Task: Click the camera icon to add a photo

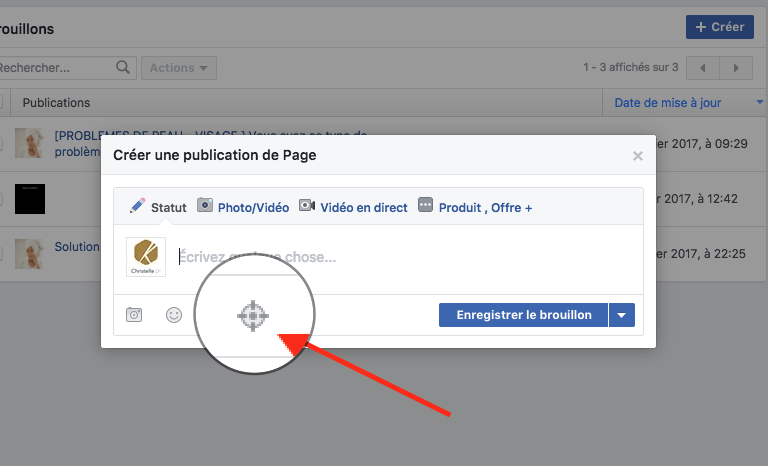Action: 134,315
